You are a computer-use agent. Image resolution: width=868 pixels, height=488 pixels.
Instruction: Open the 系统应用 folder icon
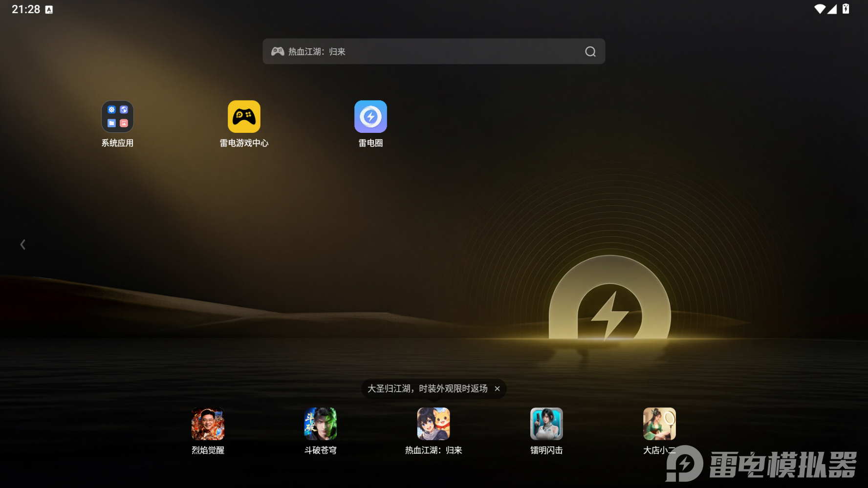coord(117,117)
